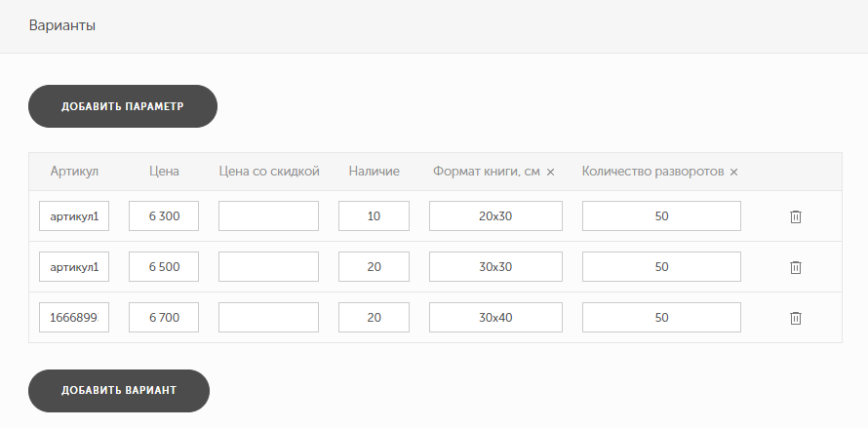Edit the Артикул field in the 20x30 row
The image size is (868, 428).
74,215
